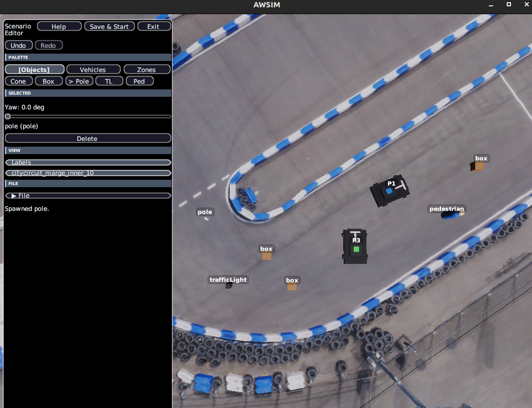
Task: Switch palette to Vehicles
Action: coord(93,69)
